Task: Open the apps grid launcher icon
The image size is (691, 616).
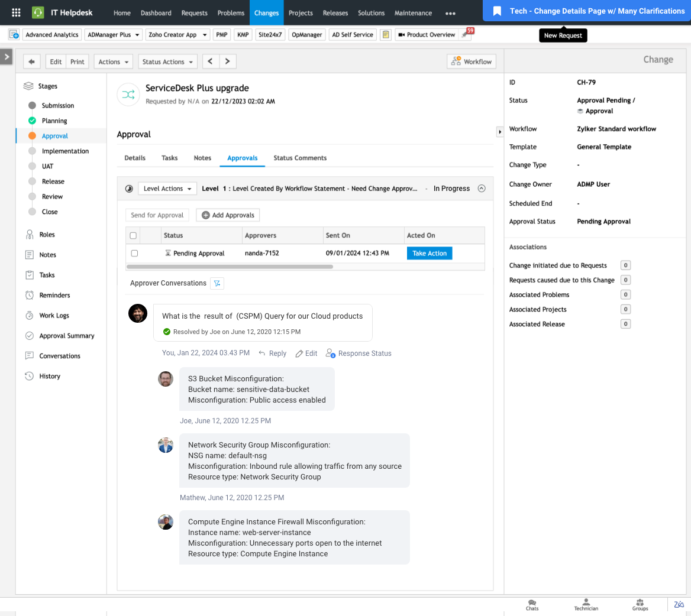Action: [16, 12]
